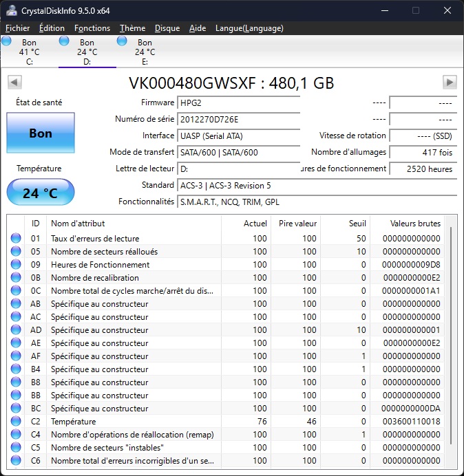
Task: Click the Pire valeur column header
Action: pyautogui.click(x=295, y=224)
